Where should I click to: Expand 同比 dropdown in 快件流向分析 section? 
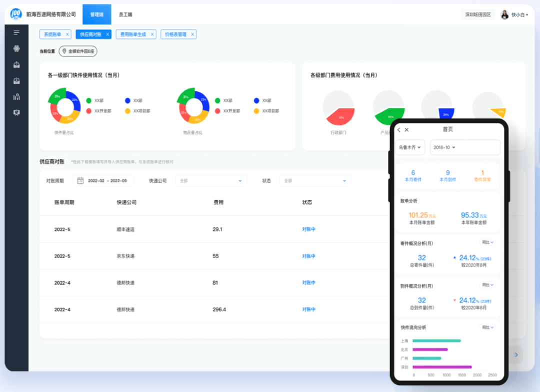(487, 328)
